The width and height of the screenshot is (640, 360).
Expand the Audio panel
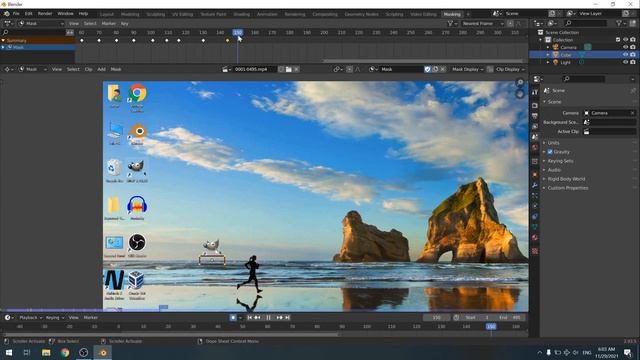(554, 170)
